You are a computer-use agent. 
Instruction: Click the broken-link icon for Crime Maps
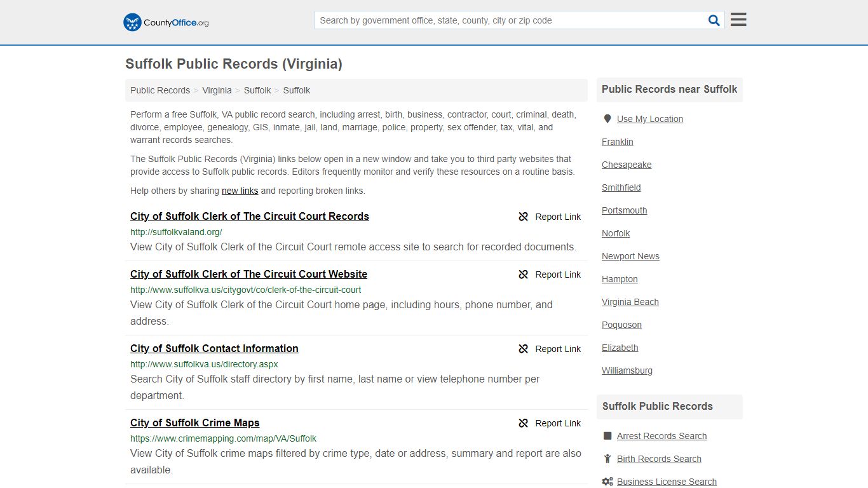tap(524, 423)
